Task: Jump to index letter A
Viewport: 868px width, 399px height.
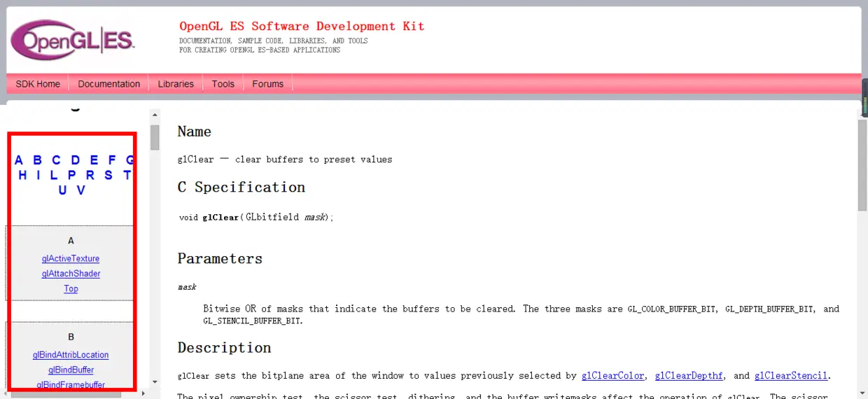Action: pos(19,160)
